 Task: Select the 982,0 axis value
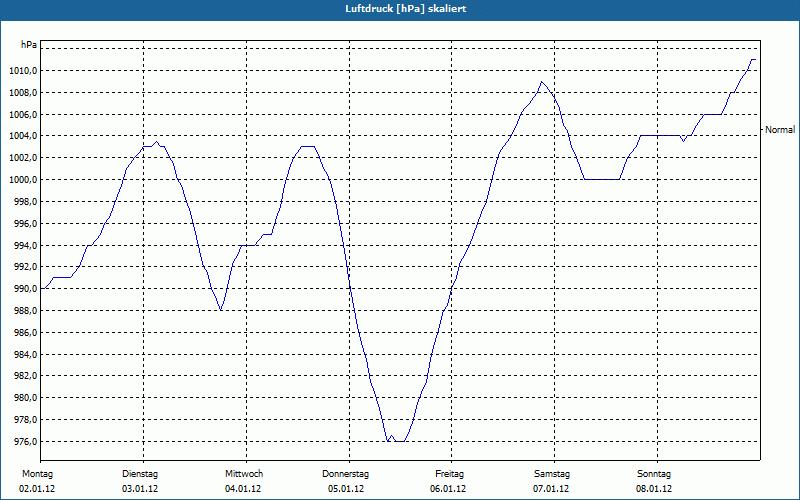pyautogui.click(x=25, y=376)
